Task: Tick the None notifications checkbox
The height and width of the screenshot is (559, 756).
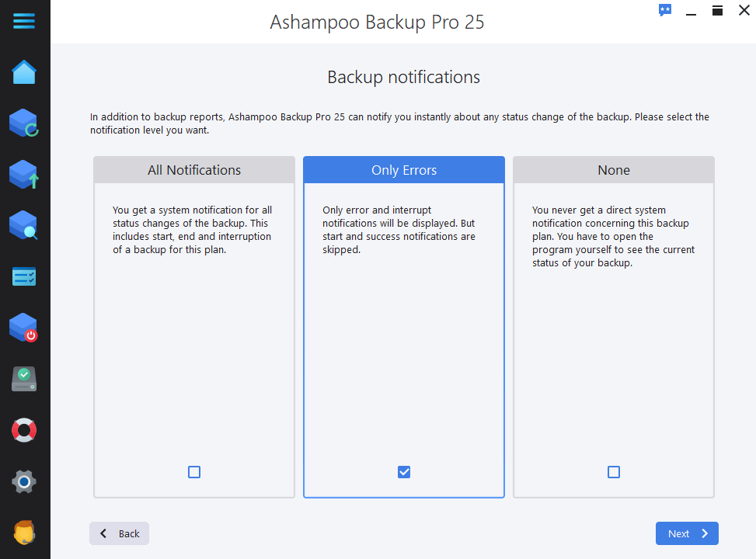Action: (x=614, y=472)
